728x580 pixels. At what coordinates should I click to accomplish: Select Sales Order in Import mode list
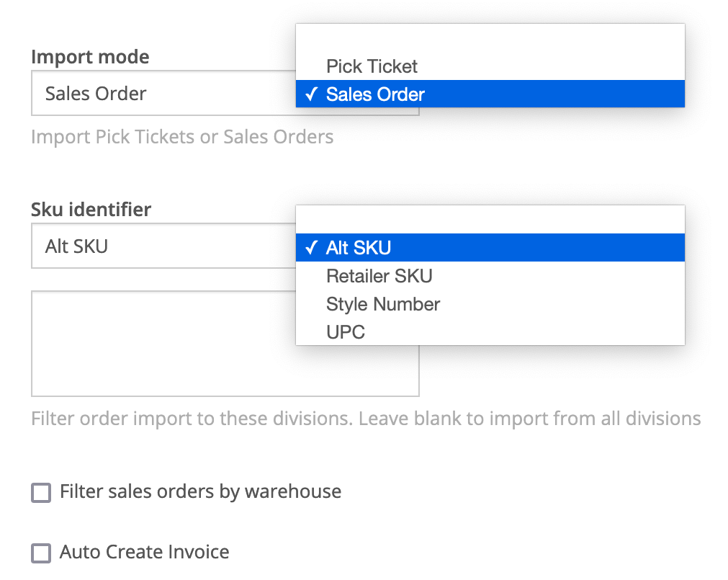pyautogui.click(x=490, y=94)
